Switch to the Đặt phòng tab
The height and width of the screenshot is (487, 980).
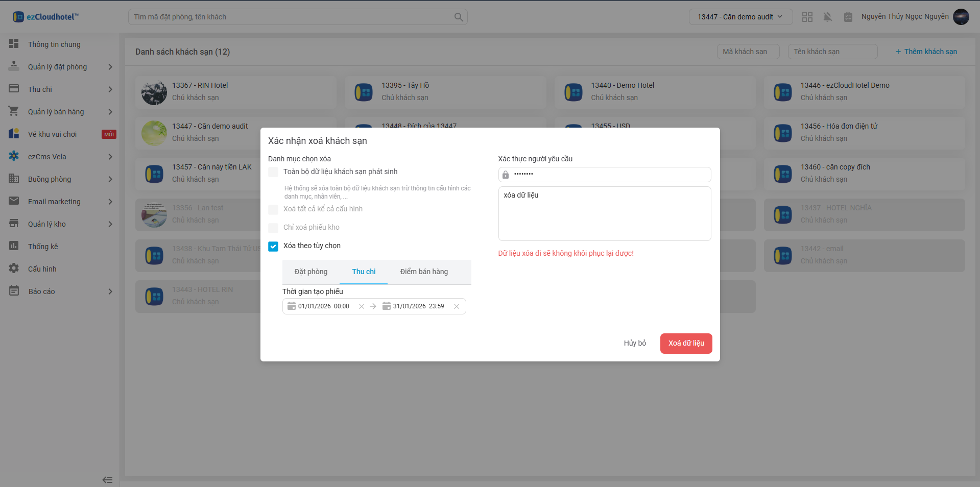coord(310,272)
